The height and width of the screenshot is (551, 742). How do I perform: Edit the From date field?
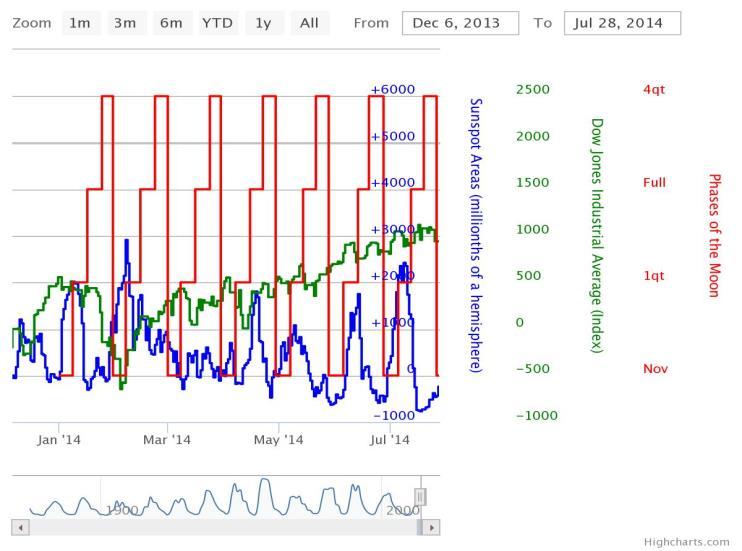coord(460,23)
